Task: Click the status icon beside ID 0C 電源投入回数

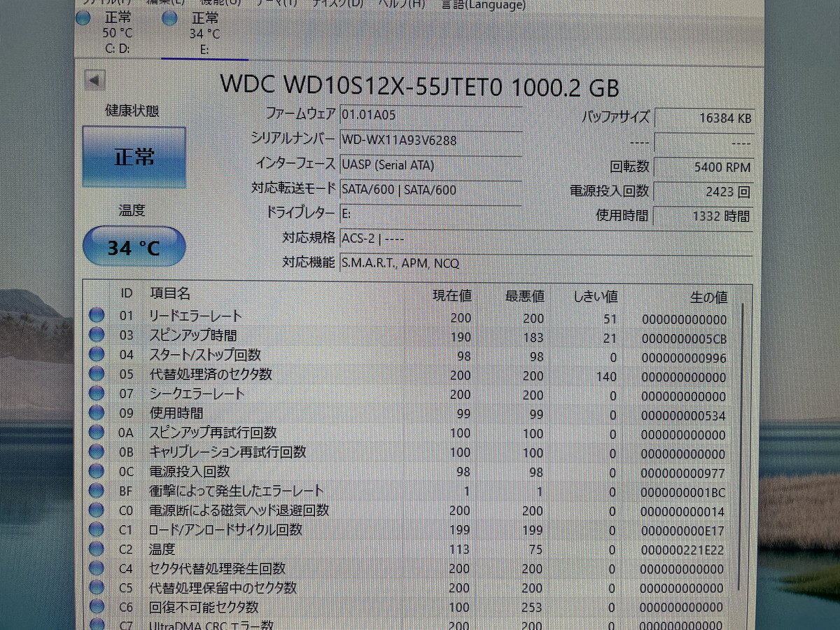Action: (x=97, y=472)
